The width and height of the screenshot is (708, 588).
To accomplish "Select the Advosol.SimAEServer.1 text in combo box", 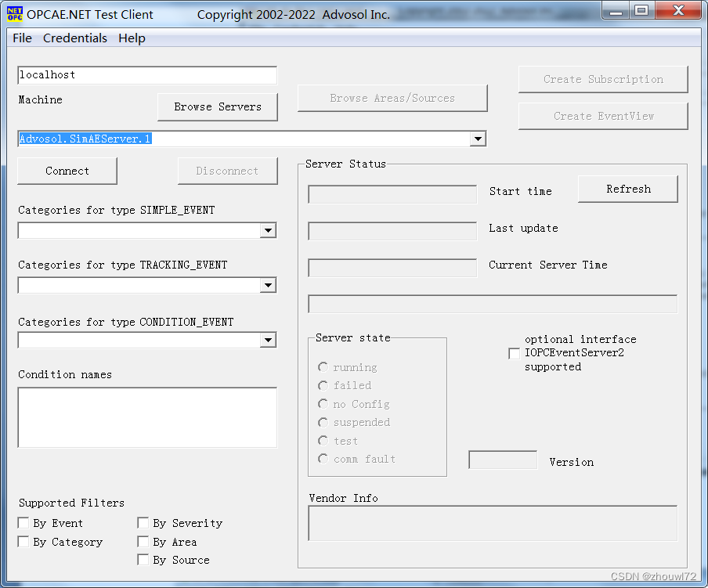I will pyautogui.click(x=85, y=139).
